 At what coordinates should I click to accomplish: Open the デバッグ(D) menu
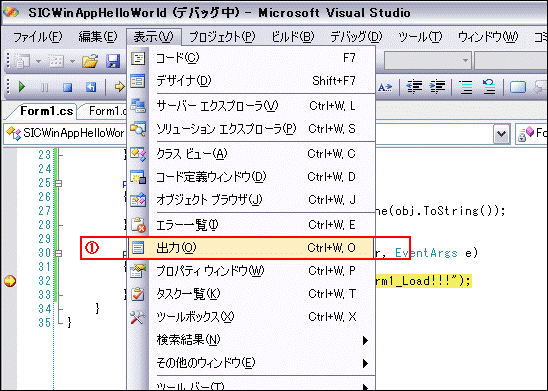(x=356, y=37)
